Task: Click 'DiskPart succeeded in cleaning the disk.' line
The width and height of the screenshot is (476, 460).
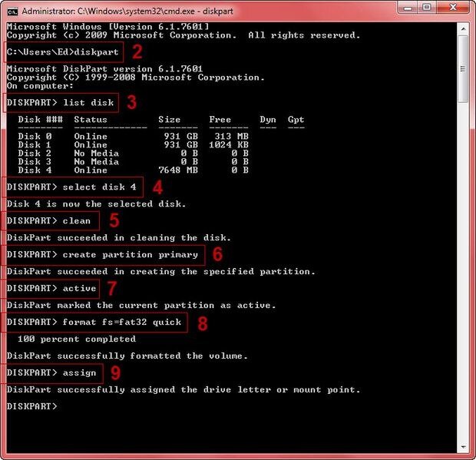Action: tap(119, 237)
